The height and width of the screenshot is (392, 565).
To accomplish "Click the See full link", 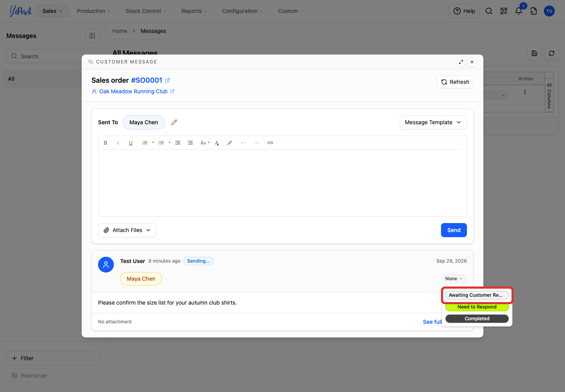I will 432,322.
